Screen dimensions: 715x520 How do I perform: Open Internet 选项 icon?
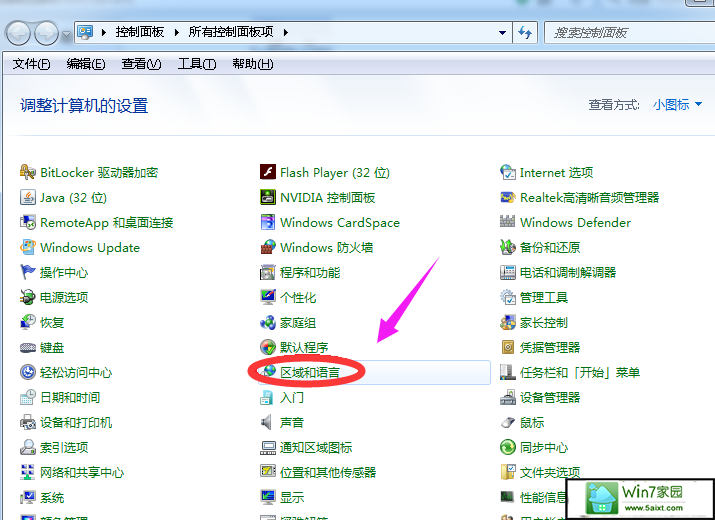[508, 172]
